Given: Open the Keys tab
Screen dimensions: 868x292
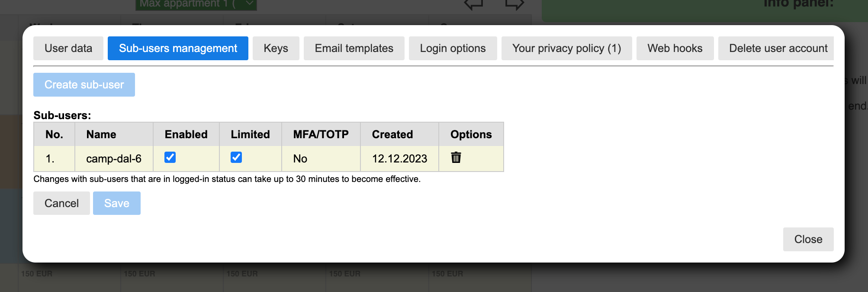Looking at the screenshot, I should coord(276,48).
